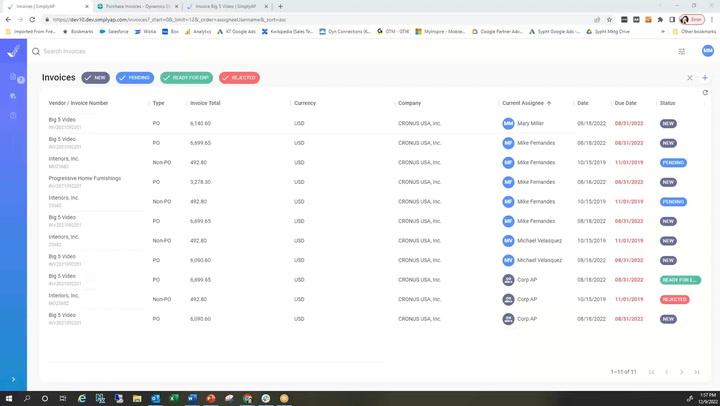720x406 pixels.
Task: Open the help icon in sidebar
Action: pyautogui.click(x=13, y=115)
